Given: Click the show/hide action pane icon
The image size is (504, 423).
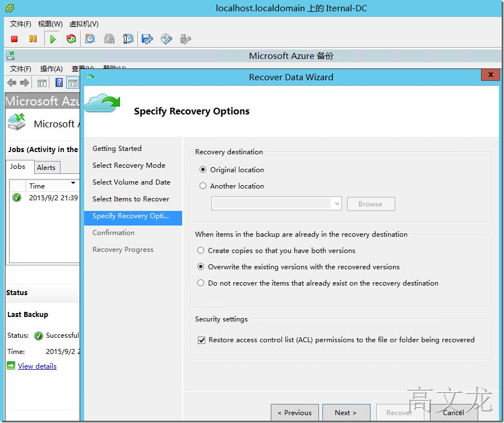Looking at the screenshot, I should pos(73,83).
